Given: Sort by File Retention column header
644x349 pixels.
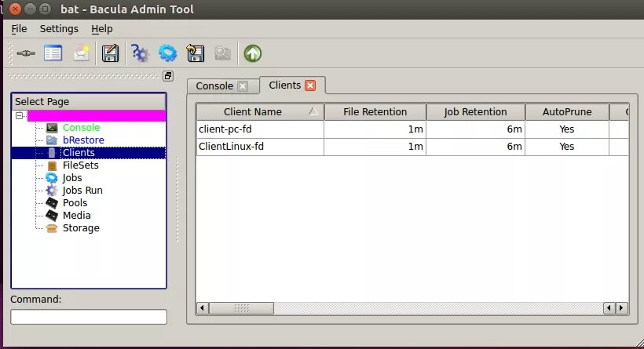Looking at the screenshot, I should tap(375, 112).
